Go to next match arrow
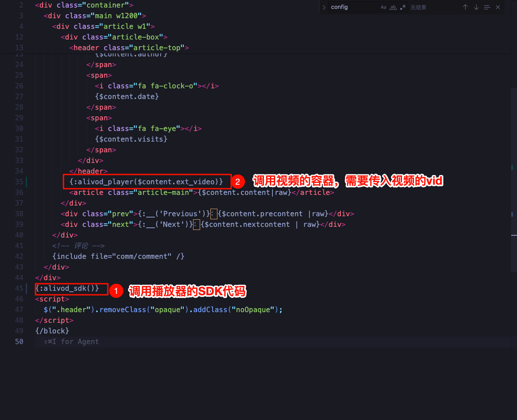This screenshot has height=420, width=517. (x=476, y=7)
